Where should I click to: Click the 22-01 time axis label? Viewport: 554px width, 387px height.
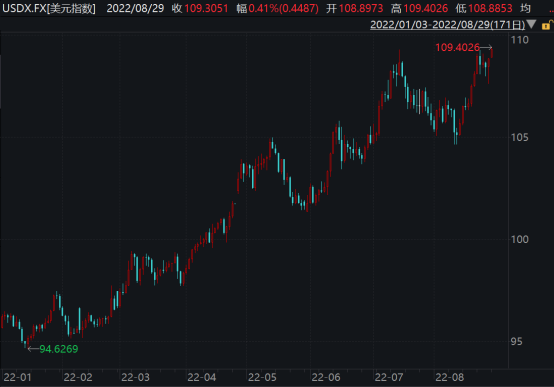[17, 377]
